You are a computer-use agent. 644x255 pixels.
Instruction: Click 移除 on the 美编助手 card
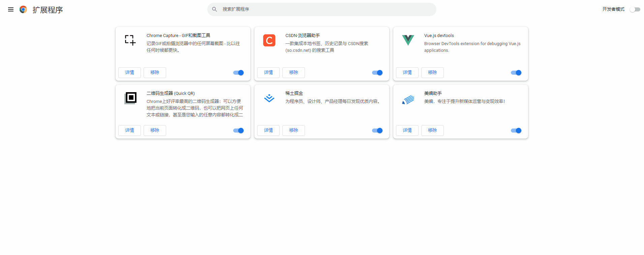pyautogui.click(x=432, y=131)
